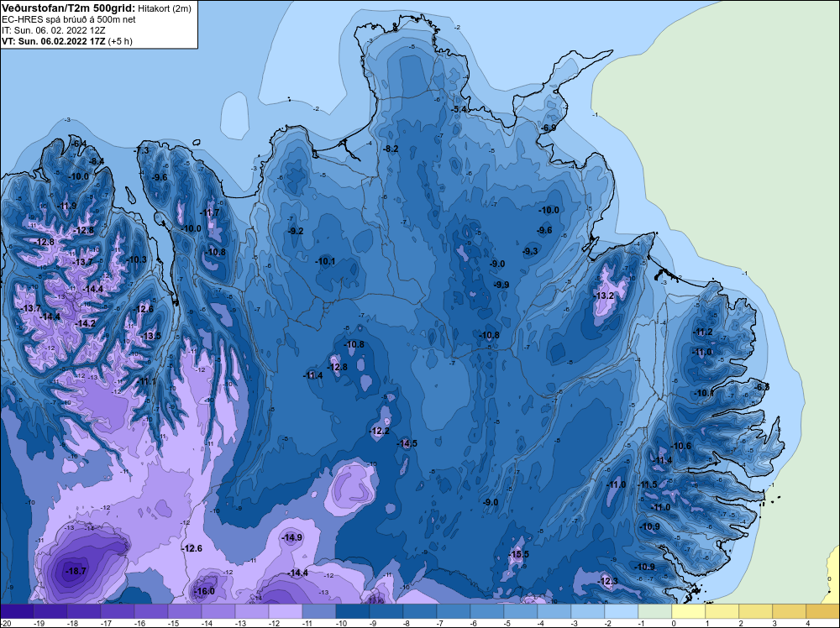Click the -14.2 temperature label
Viewport: 840px width, 628px height.
click(85, 323)
